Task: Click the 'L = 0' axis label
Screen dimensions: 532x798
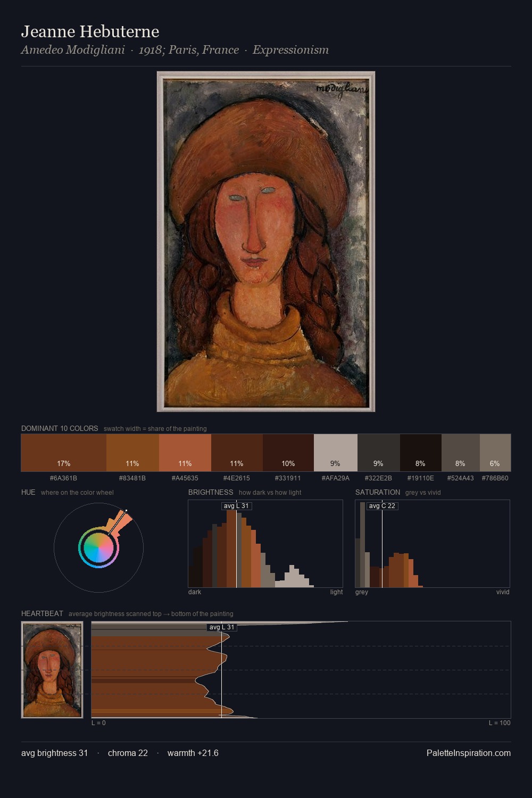Action: [x=98, y=723]
